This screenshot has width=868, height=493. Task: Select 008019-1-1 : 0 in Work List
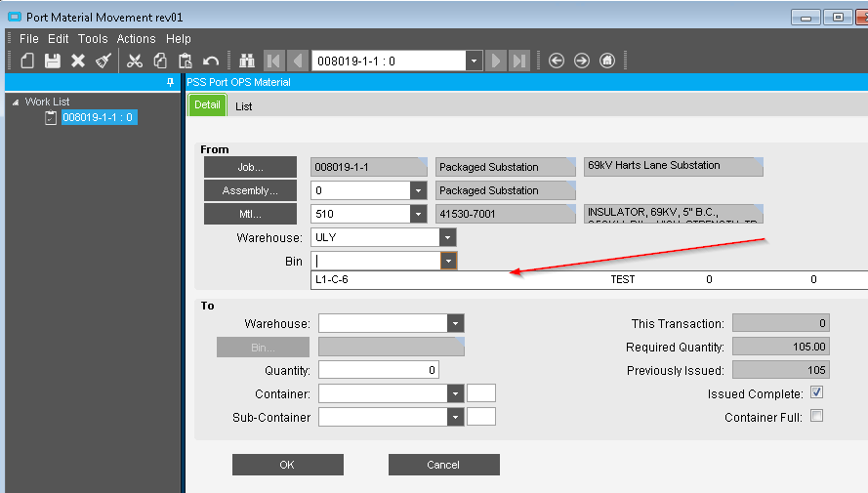pos(98,117)
